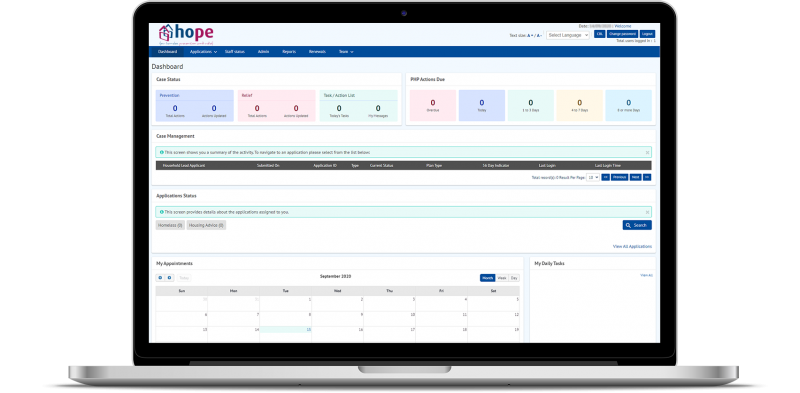
Task: Open the Prevention Actions Updated count
Action: 214,110
